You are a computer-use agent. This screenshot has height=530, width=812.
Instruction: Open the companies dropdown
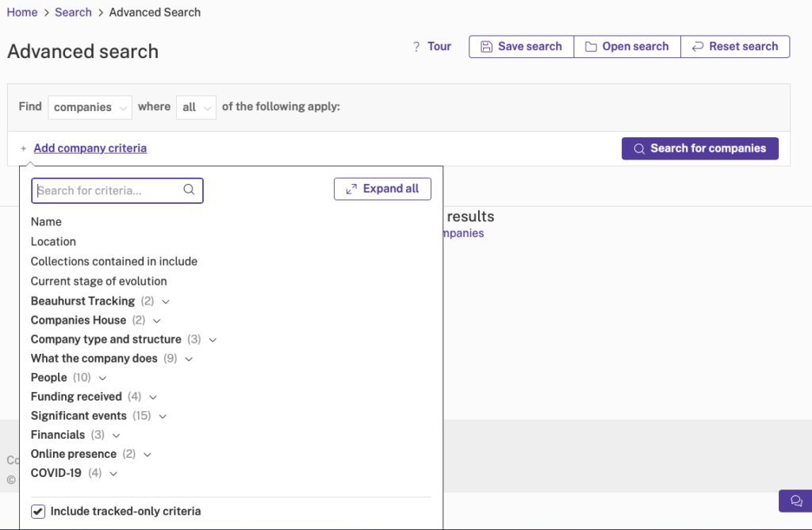point(90,107)
